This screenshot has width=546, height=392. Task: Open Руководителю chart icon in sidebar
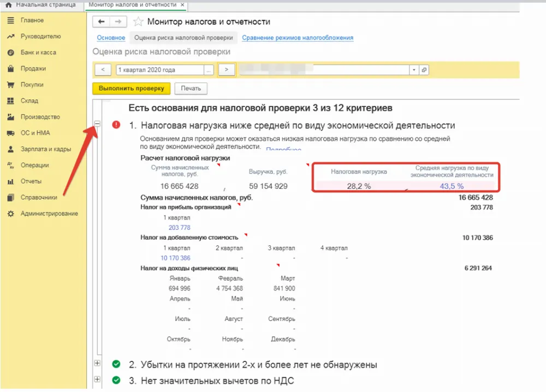coord(11,36)
